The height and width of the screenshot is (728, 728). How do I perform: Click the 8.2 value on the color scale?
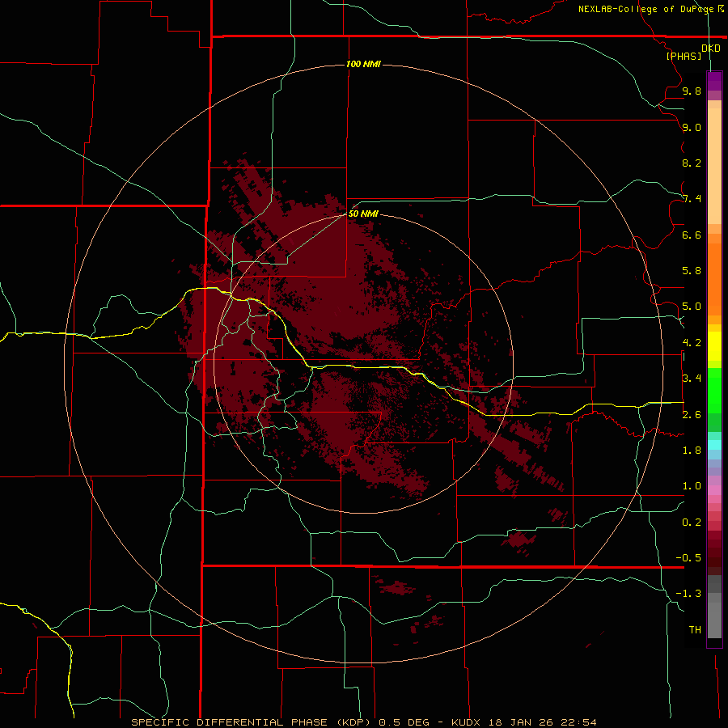pyautogui.click(x=692, y=163)
